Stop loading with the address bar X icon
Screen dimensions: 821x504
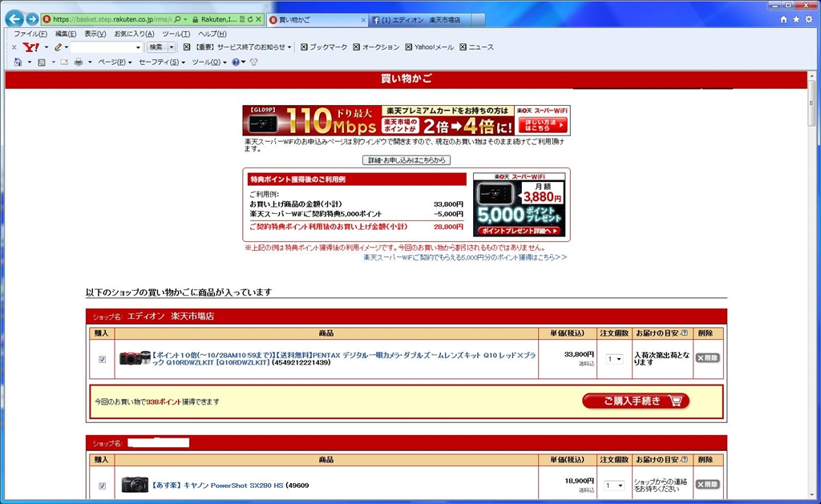coord(258,19)
